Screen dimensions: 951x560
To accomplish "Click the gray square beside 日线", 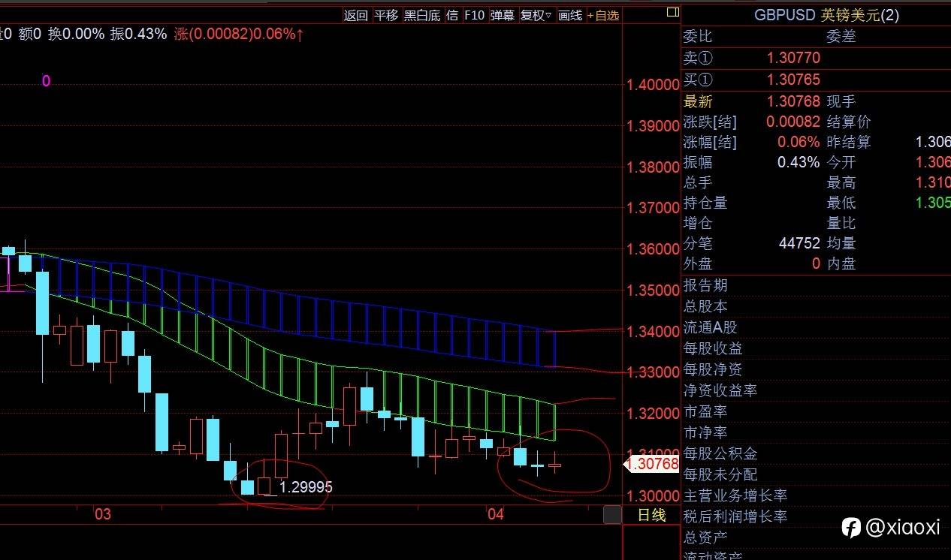I will (x=612, y=515).
